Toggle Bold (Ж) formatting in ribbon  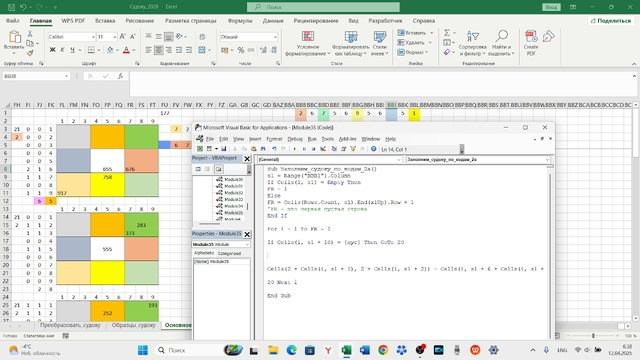[52, 50]
